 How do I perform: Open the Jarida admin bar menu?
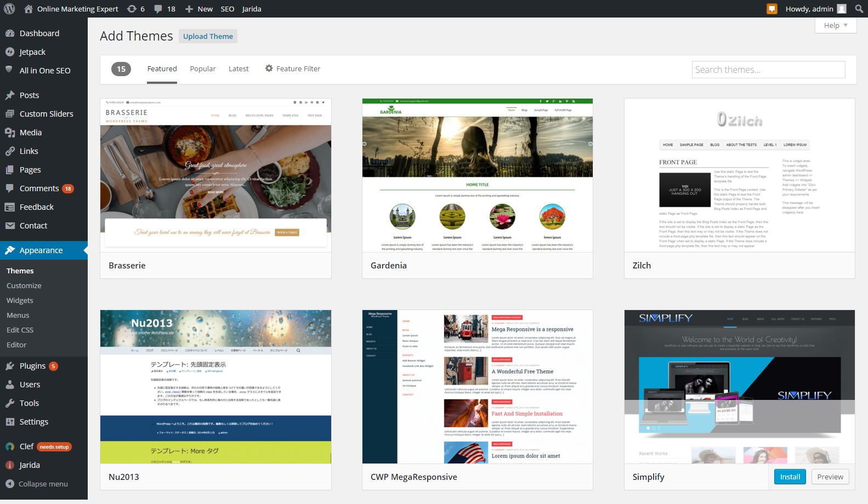coord(252,9)
